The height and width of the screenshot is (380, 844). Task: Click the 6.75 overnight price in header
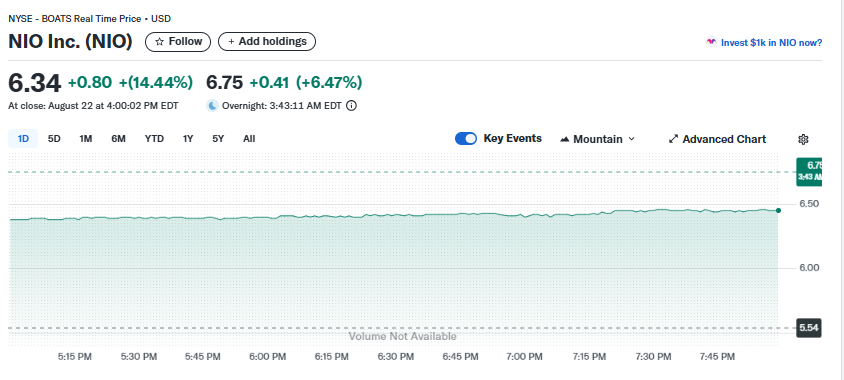[x=225, y=82]
